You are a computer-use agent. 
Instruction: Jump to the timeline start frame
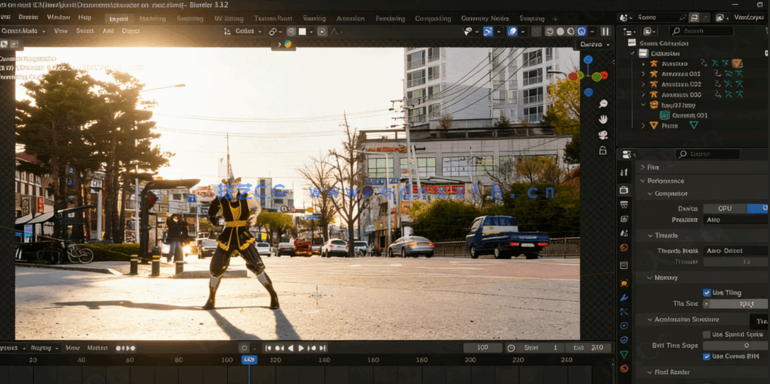[268, 348]
